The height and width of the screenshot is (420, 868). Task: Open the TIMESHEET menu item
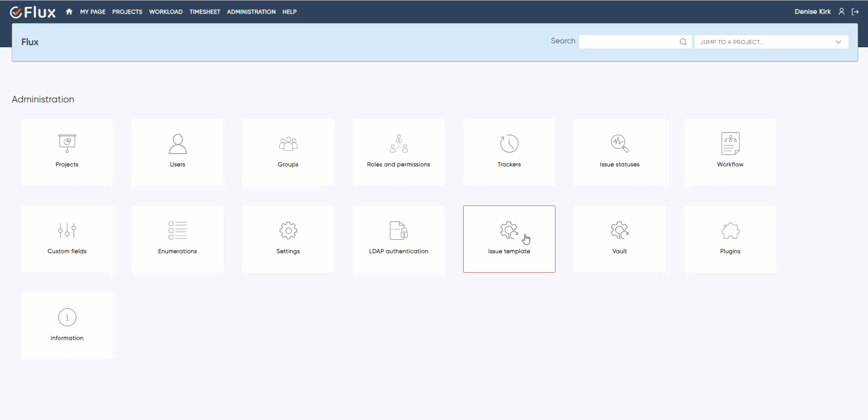tap(205, 12)
